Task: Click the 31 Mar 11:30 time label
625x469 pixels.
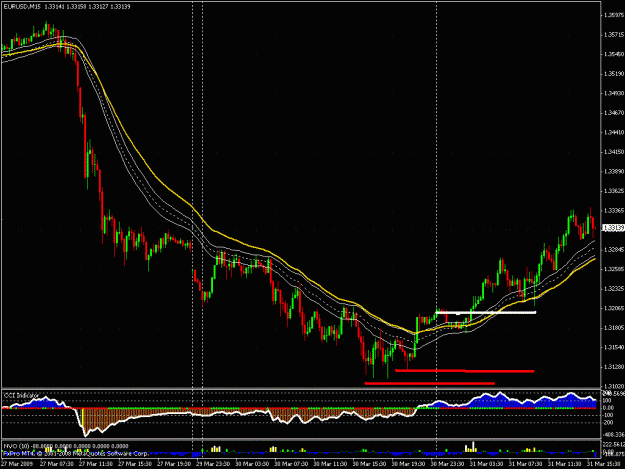Action: (564, 464)
